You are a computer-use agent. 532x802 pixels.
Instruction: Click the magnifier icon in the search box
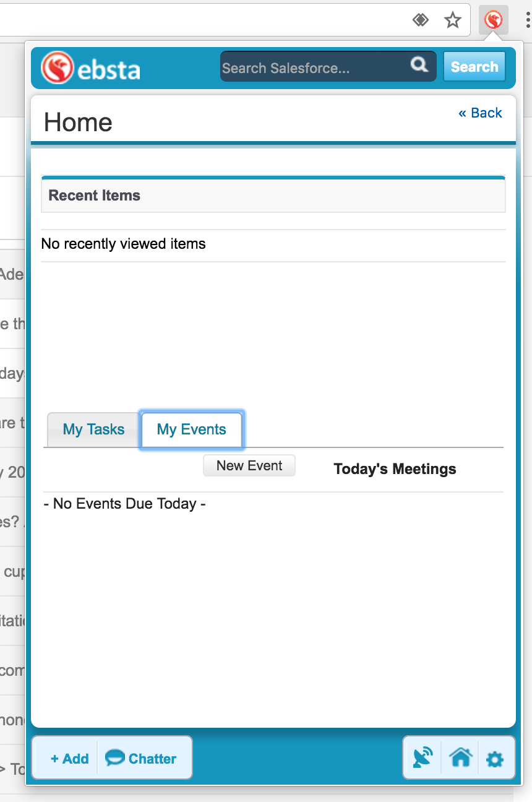(x=419, y=64)
